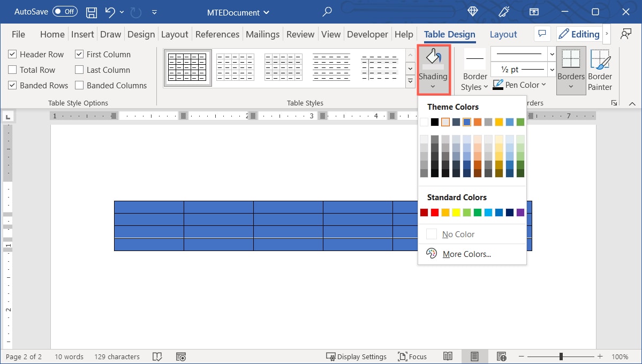
Task: Enable Focus mode from the status bar
Action: (x=412, y=357)
